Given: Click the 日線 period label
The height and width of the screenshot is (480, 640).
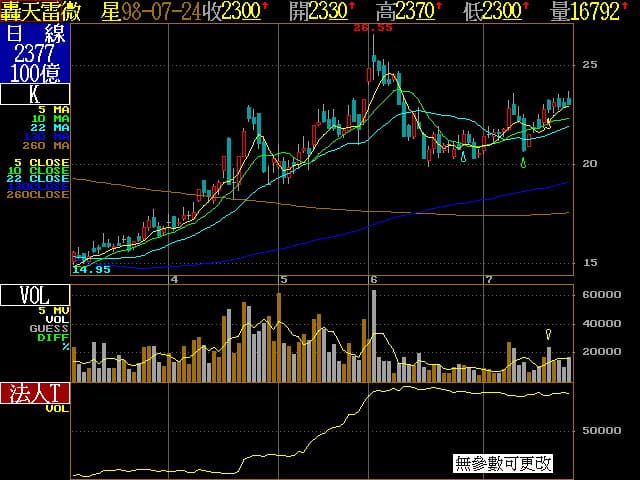Looking at the screenshot, I should (x=35, y=33).
